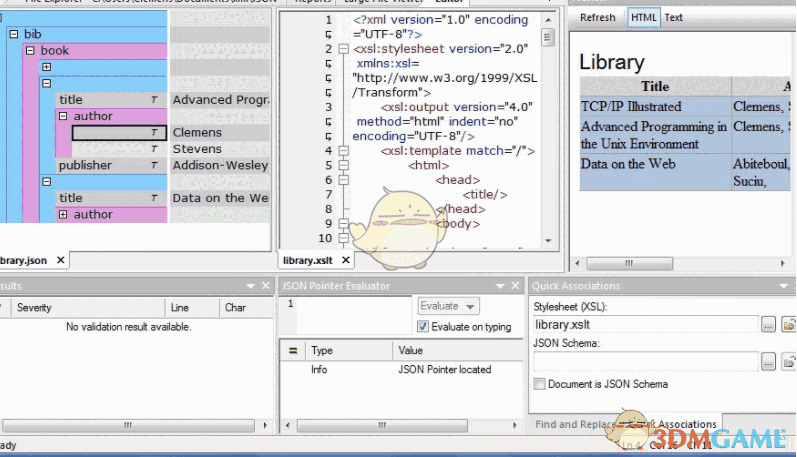Click results panel scroll-right arrow
The width and height of the screenshot is (797, 457).
click(x=265, y=425)
